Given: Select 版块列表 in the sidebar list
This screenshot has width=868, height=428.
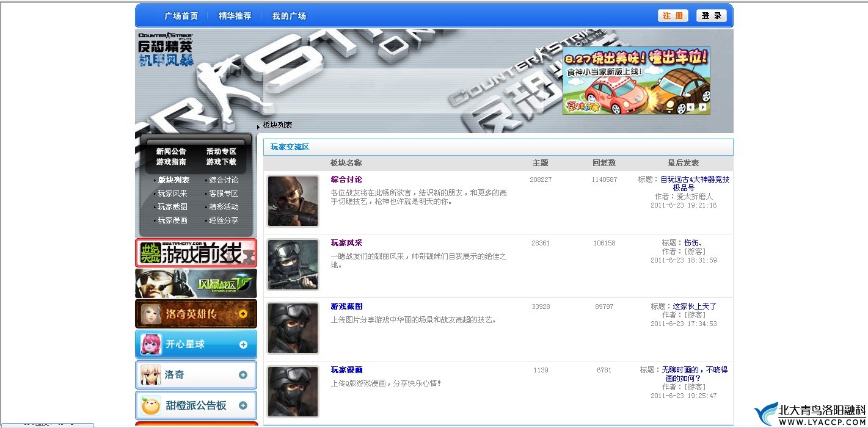Looking at the screenshot, I should (173, 180).
